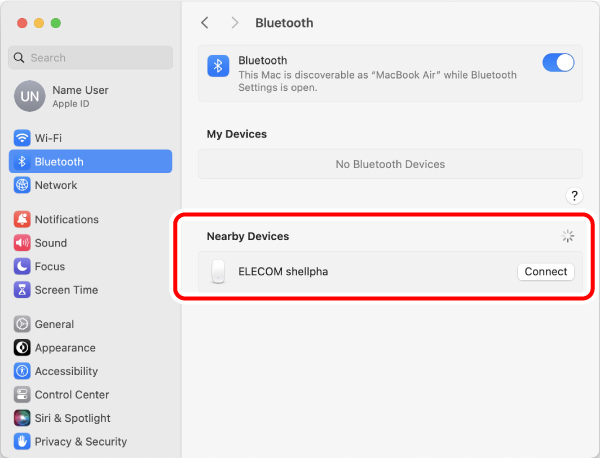600x458 pixels.
Task: Open Notifications settings label
Action: [67, 219]
